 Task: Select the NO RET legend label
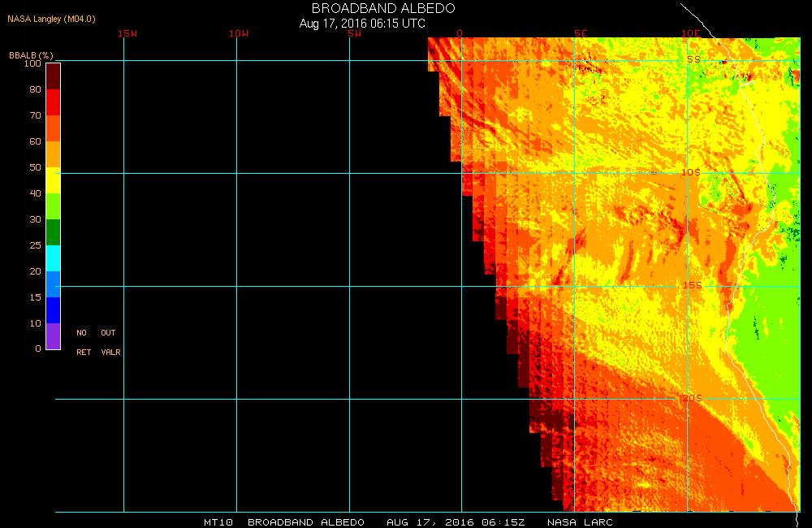[83, 343]
